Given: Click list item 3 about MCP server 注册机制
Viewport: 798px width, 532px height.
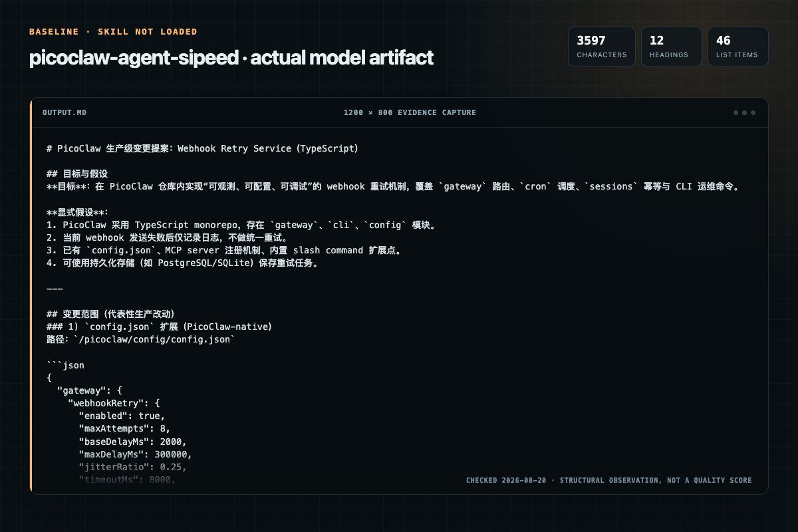Looking at the screenshot, I should 225,250.
